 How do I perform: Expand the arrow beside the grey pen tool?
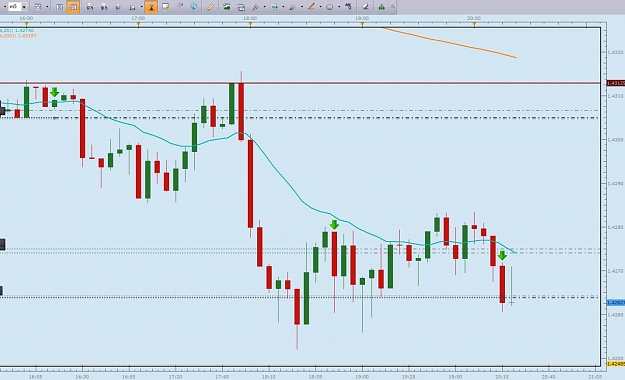pyautogui.click(x=302, y=7)
